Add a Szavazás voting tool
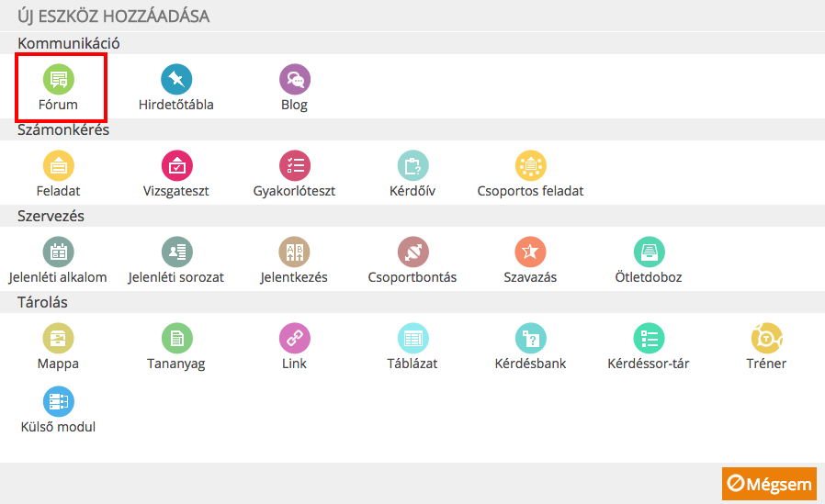 coord(530,252)
